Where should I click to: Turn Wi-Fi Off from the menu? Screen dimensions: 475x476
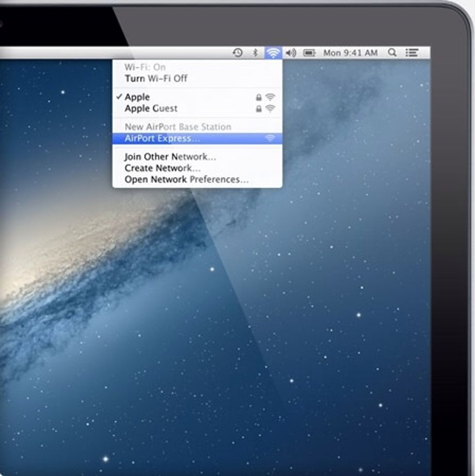197,79
